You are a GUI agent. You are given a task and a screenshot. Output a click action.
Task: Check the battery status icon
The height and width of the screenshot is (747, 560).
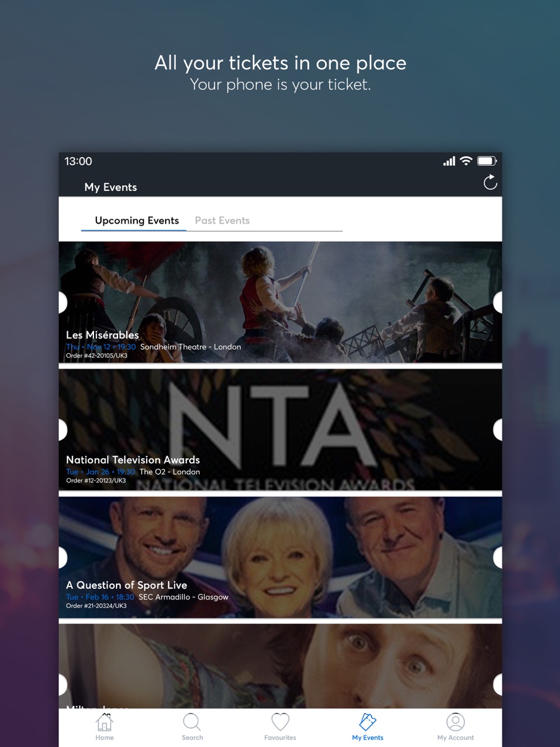(487, 161)
